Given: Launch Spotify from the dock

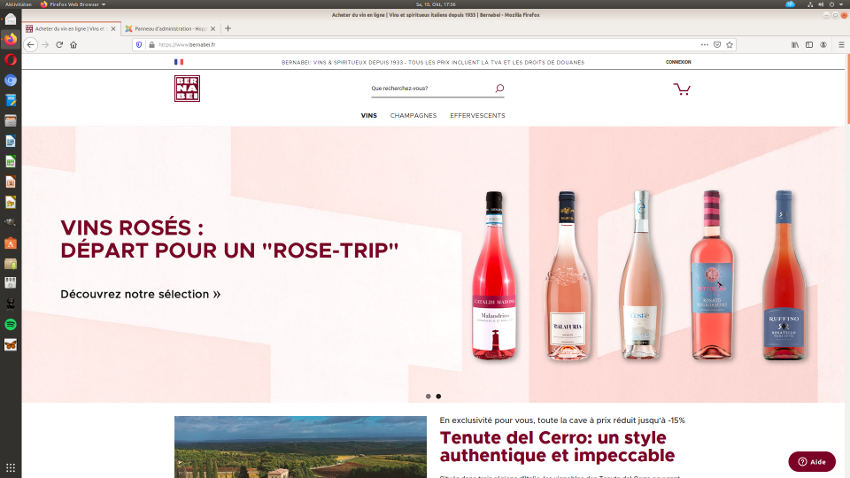Looking at the screenshot, I should pos(10,325).
